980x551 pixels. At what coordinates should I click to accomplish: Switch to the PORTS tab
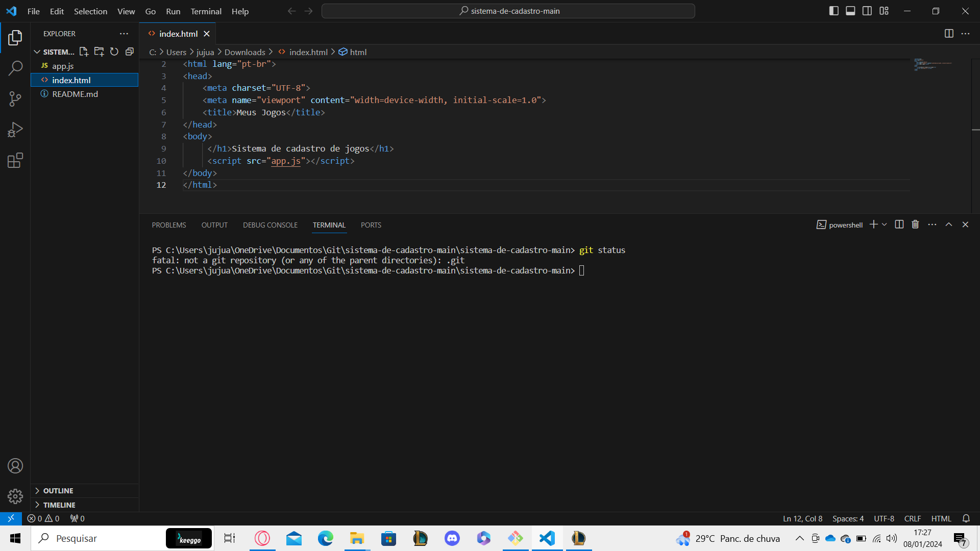pyautogui.click(x=371, y=225)
